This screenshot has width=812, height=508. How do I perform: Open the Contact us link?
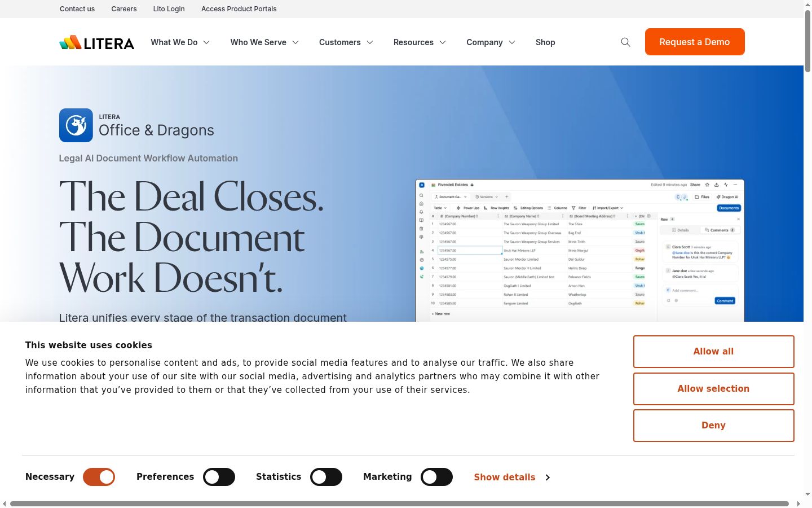point(77,9)
